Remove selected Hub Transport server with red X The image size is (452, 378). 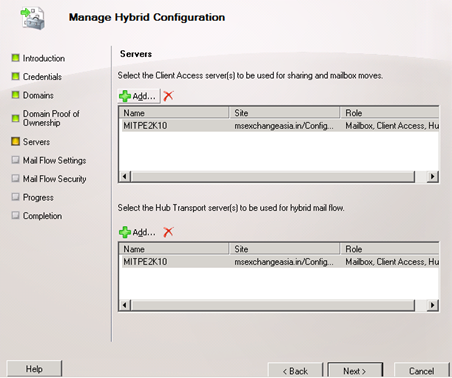click(x=168, y=232)
